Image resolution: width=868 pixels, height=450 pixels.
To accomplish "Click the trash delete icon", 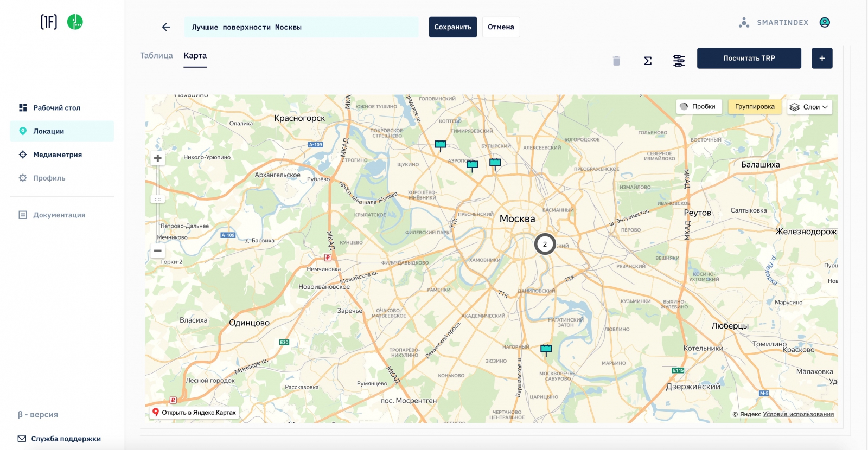I will tap(616, 61).
